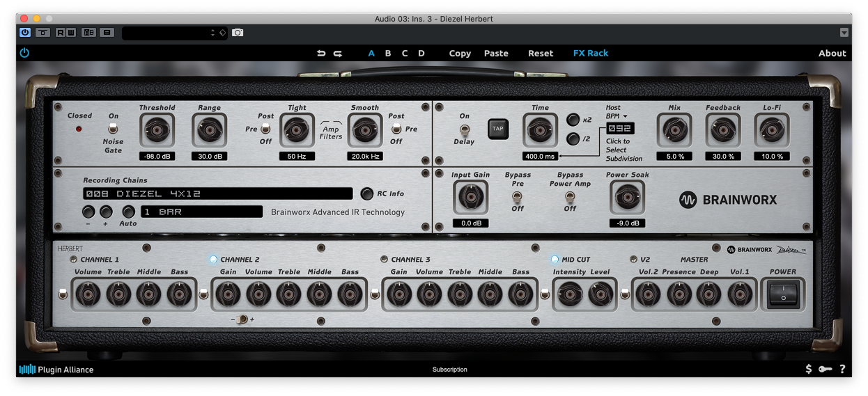Viewport: 868px width, 396px height.
Task: Select settings bank A
Action: pyautogui.click(x=371, y=53)
